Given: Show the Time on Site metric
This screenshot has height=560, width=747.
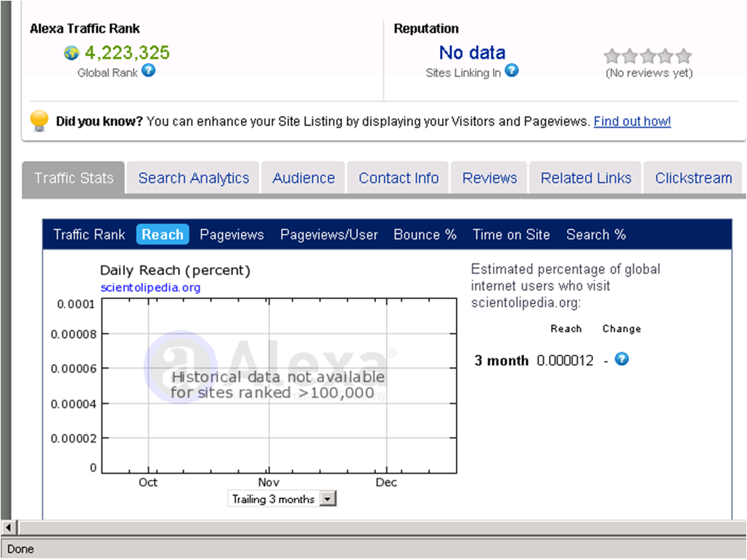Looking at the screenshot, I should pyautogui.click(x=511, y=234).
